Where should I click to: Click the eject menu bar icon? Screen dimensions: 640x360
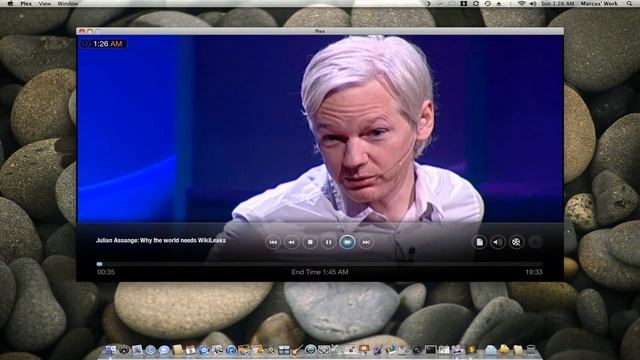tap(499, 3)
